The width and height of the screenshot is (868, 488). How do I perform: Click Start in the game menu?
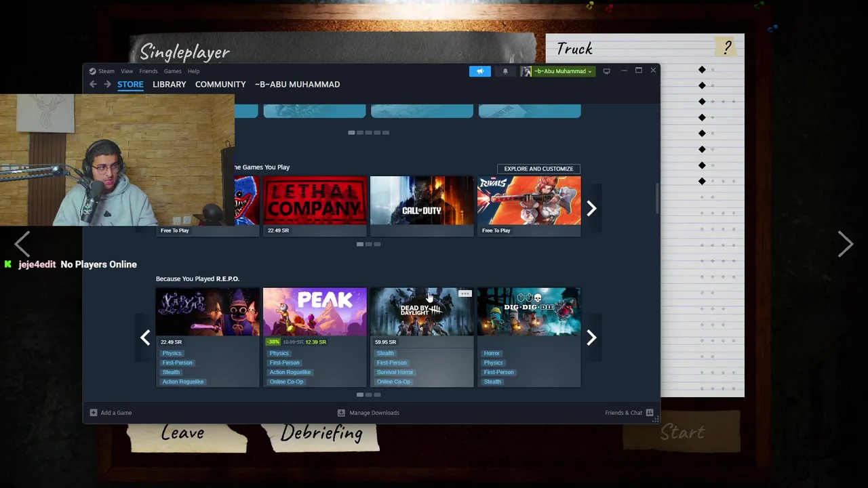tap(682, 432)
